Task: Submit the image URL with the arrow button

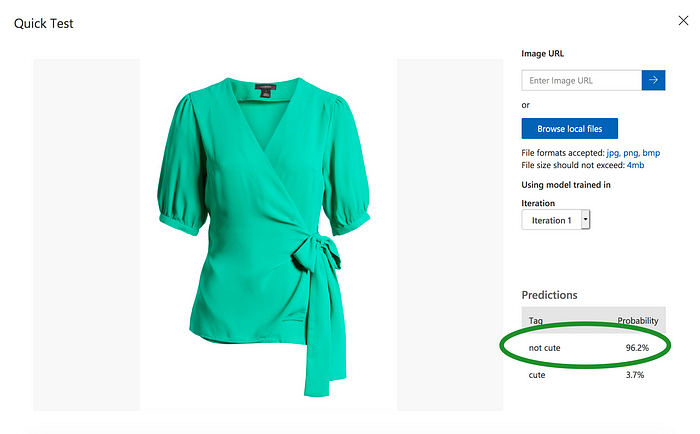Action: (654, 80)
